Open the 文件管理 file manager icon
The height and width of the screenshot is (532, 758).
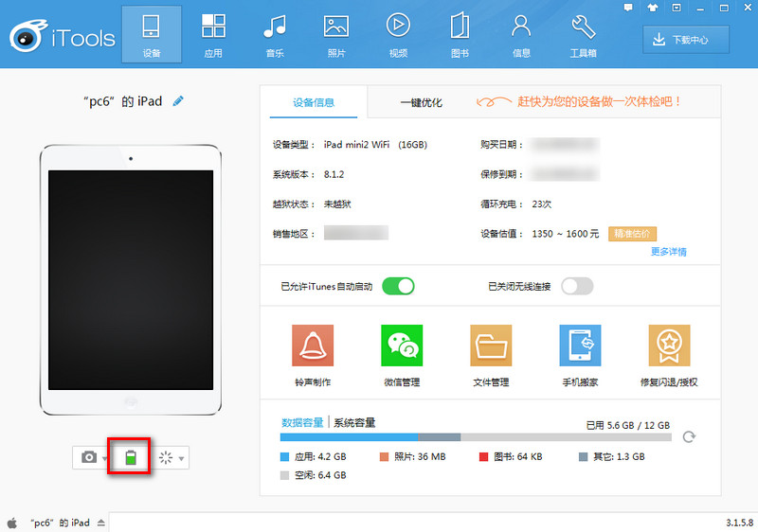click(491, 346)
